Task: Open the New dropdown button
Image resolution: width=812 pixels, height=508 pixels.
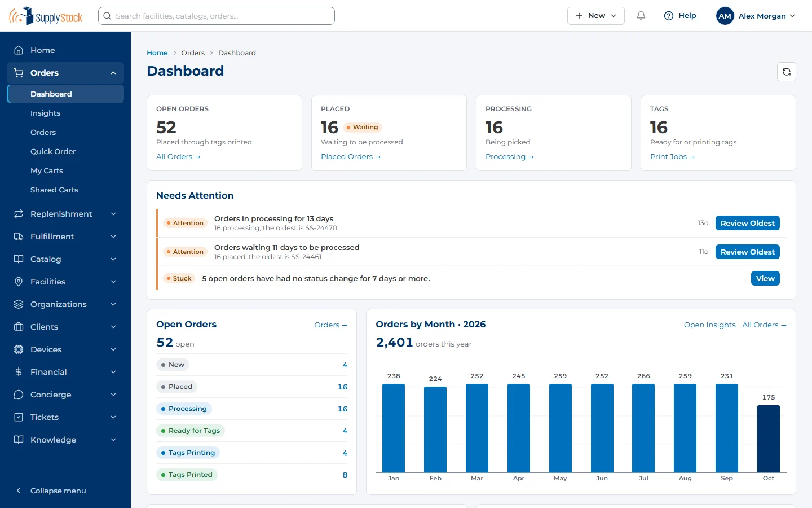Action: [595, 16]
